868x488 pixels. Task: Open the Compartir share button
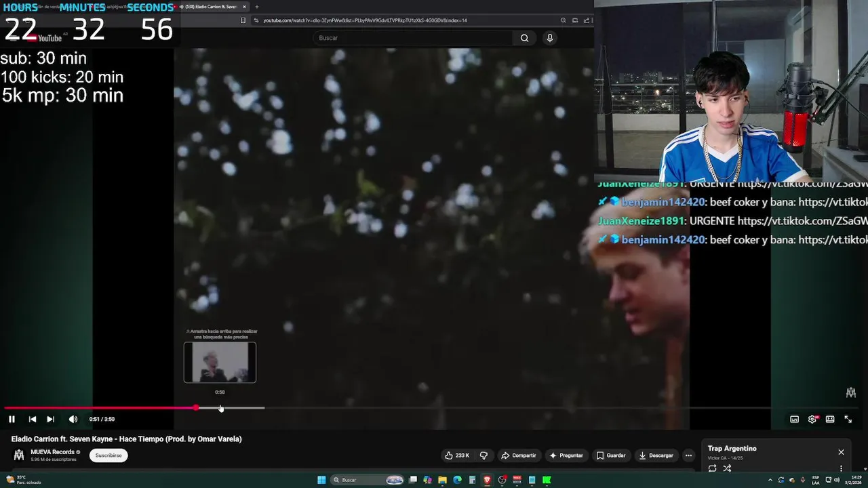click(519, 455)
